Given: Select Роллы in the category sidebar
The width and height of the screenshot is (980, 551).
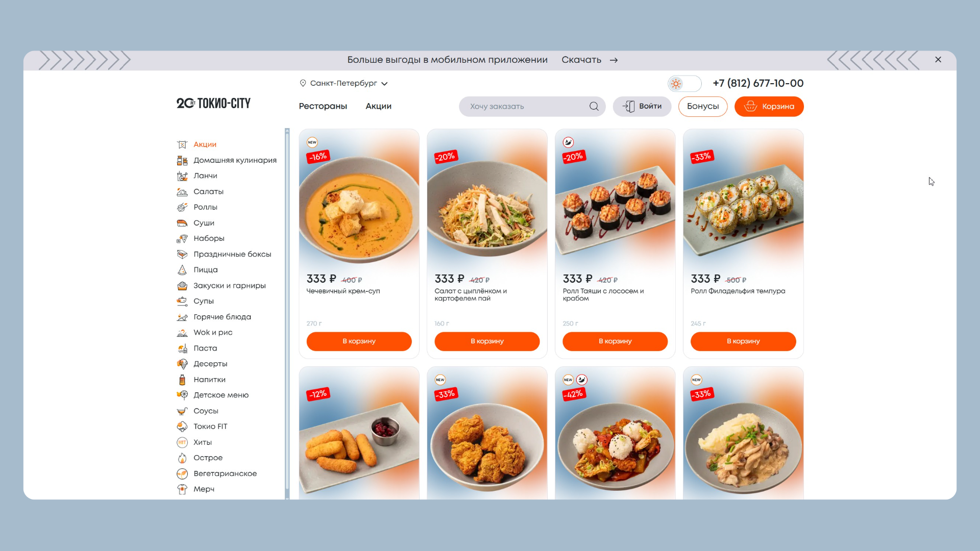Looking at the screenshot, I should (205, 207).
